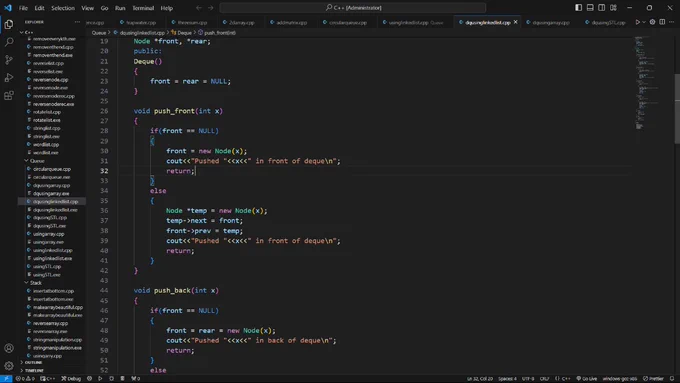Open the Accounts menu icon
Screen dimensions: 680x383
[x=9, y=348]
